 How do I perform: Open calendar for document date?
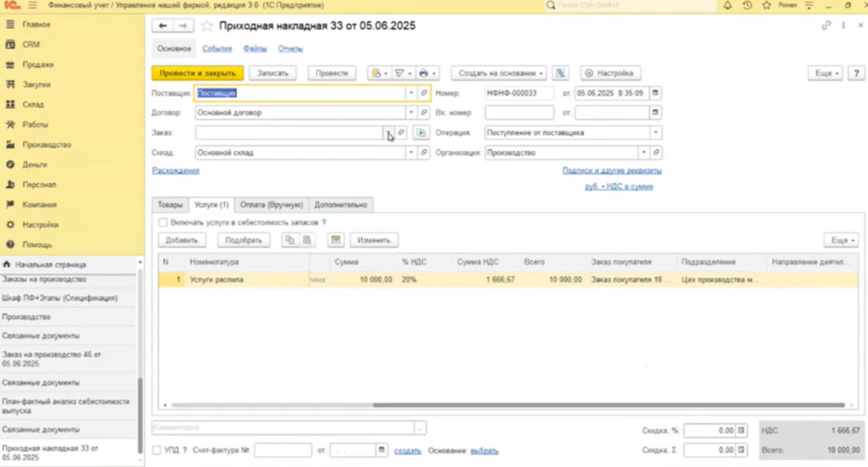(x=656, y=93)
